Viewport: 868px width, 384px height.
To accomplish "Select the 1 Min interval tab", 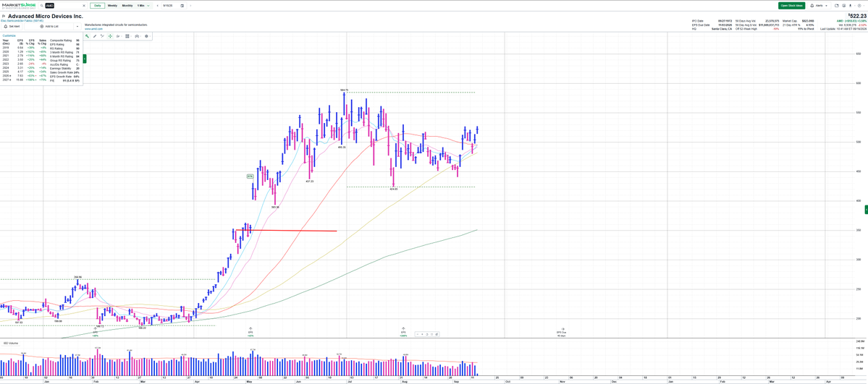I will tap(140, 6).
